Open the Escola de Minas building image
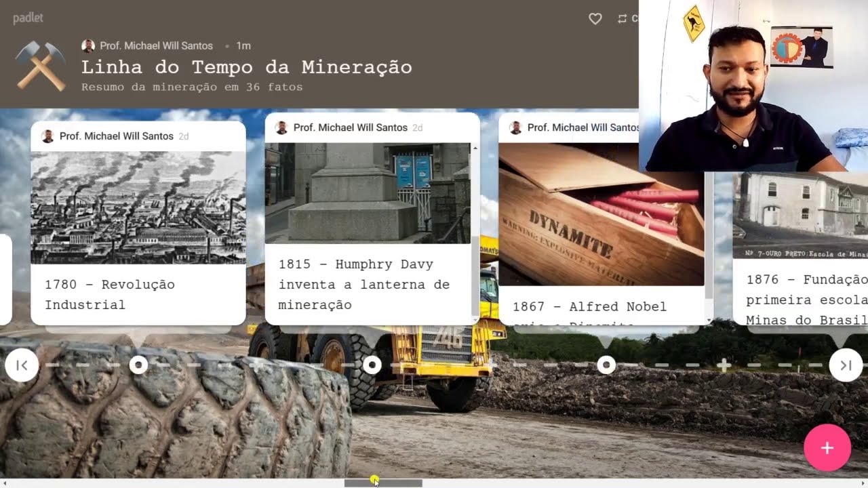The height and width of the screenshot is (488, 868). click(x=800, y=215)
